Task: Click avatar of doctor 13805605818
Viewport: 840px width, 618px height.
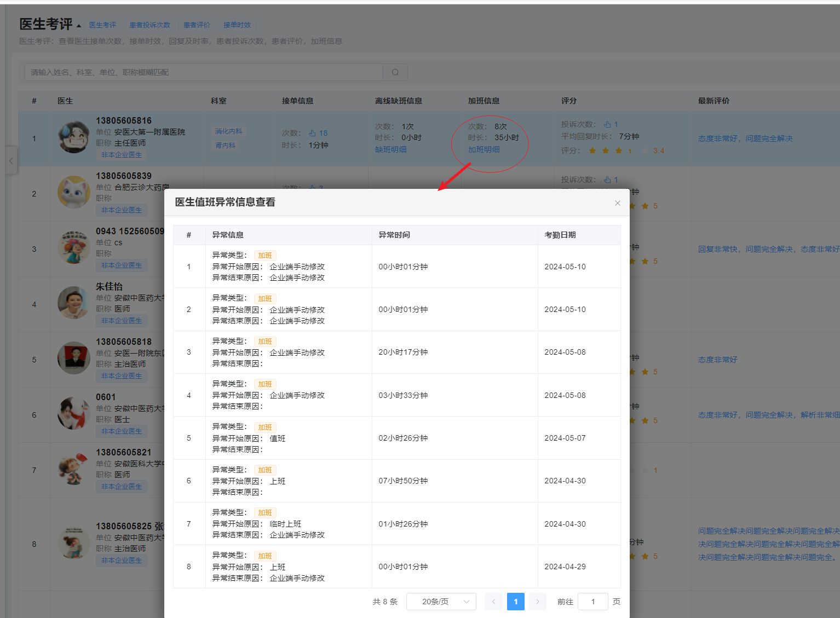Action: [x=74, y=358]
